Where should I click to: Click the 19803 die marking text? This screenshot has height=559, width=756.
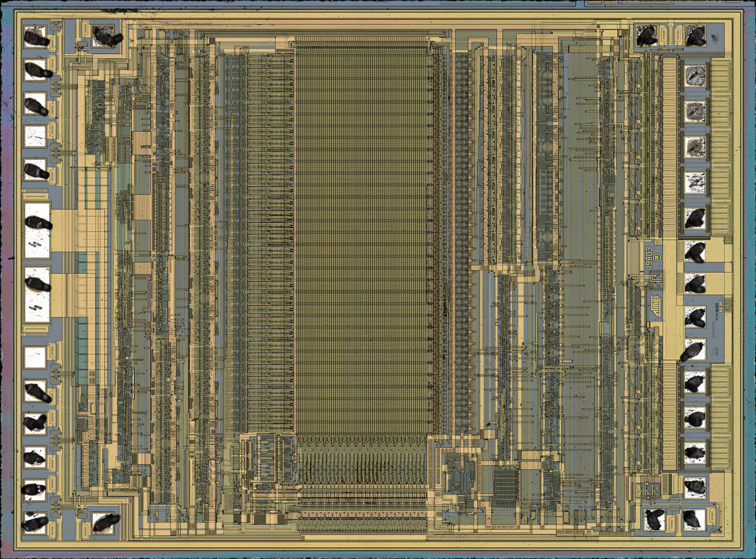pyautogui.click(x=649, y=258)
